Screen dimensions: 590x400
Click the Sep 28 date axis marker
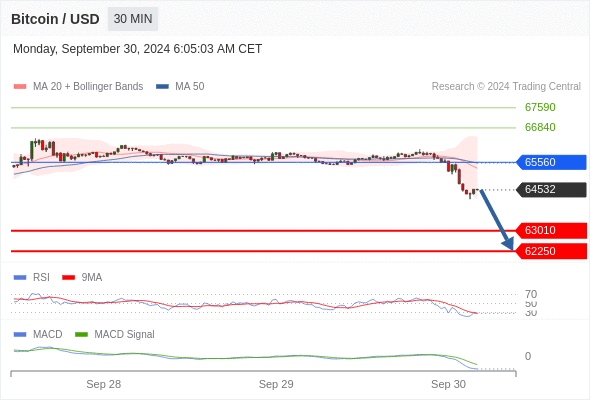coord(103,384)
